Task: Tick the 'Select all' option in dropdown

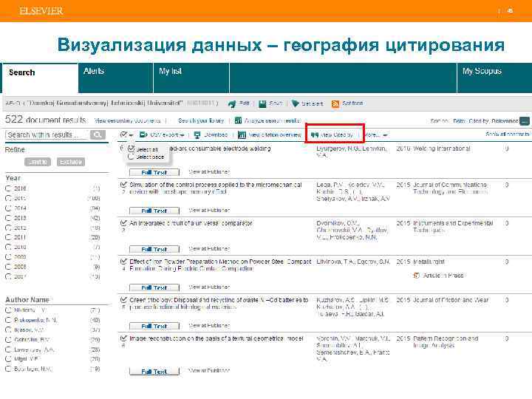Action: [x=131, y=149]
